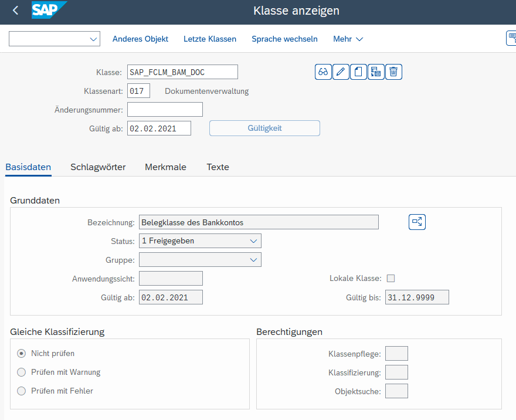516x420 pixels.
Task: Switch to the Merkmale tab
Action: [165, 167]
